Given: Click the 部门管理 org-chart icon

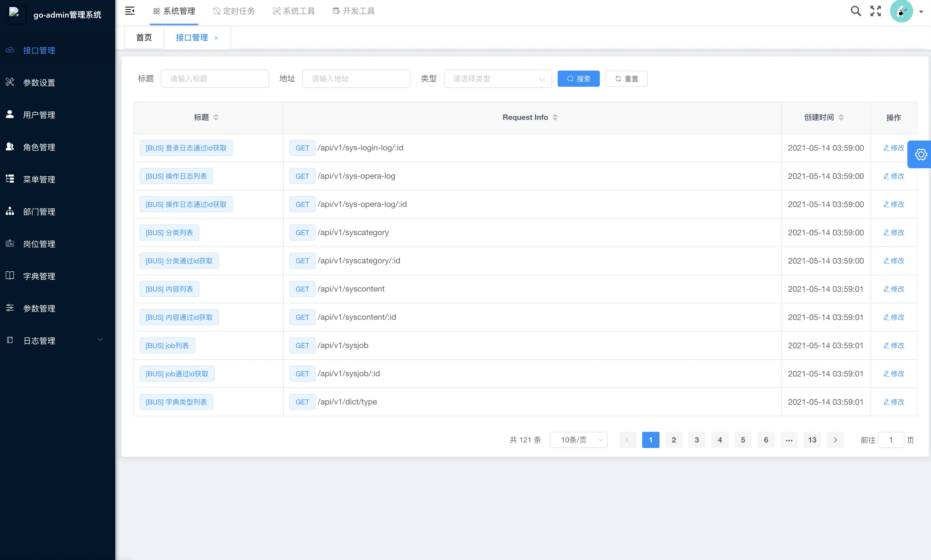Looking at the screenshot, I should click(10, 211).
